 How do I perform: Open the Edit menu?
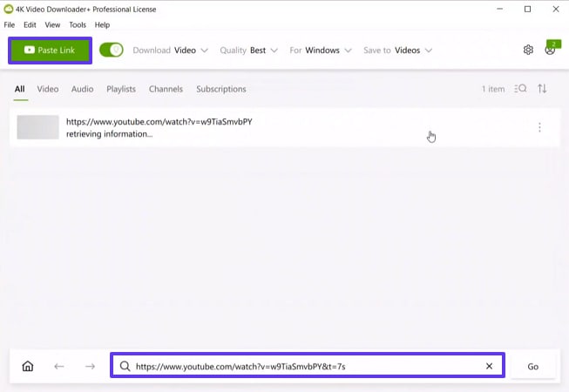30,25
